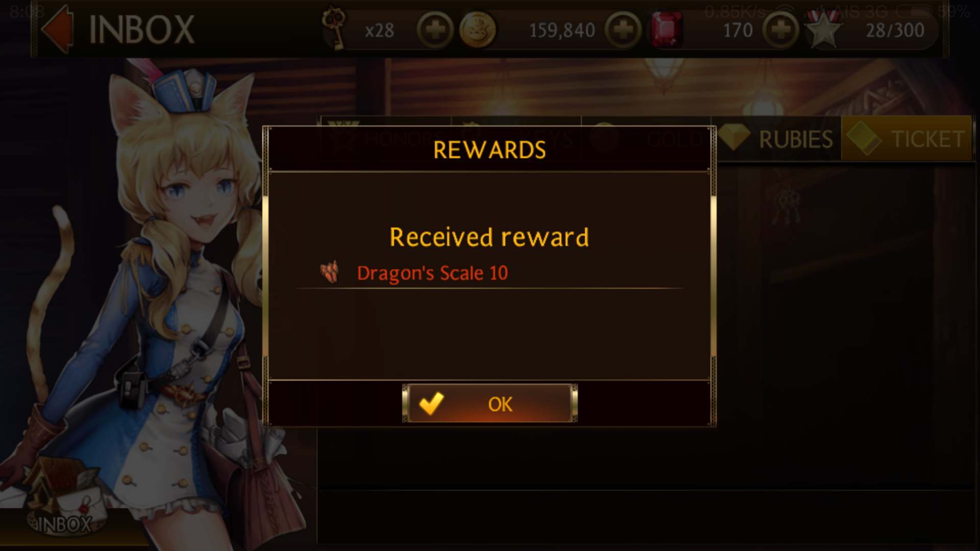Tap the red ruby gem icon
Screen dimensions: 980x551
pos(667,30)
